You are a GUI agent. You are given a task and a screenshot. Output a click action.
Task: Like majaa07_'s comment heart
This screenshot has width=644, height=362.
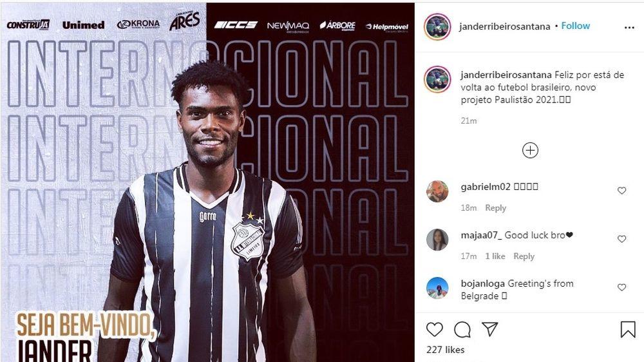point(621,239)
